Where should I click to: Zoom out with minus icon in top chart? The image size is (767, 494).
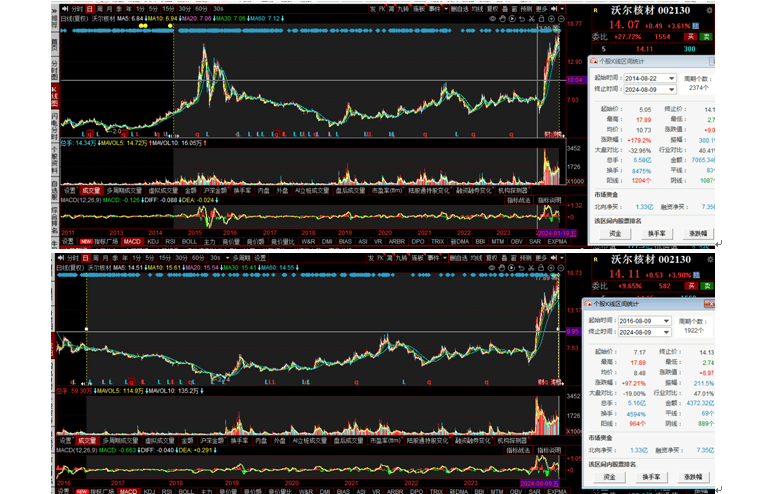[561, 19]
